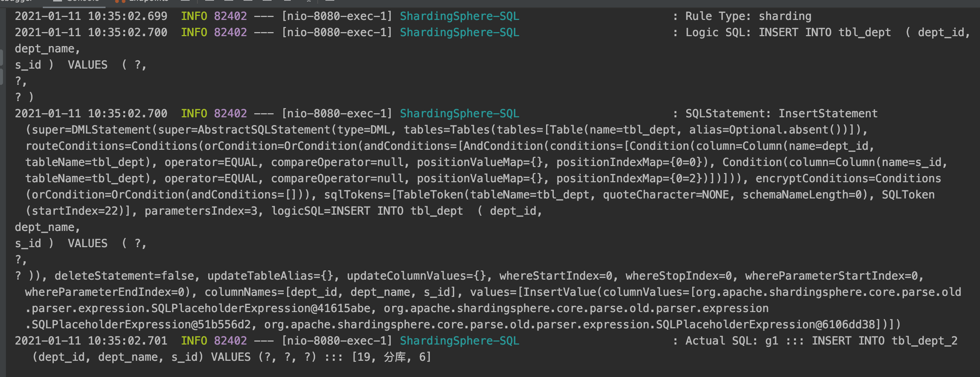Click 'SQLStatement: InsertStatement' in the log
This screenshot has height=377, width=980.
781,113
